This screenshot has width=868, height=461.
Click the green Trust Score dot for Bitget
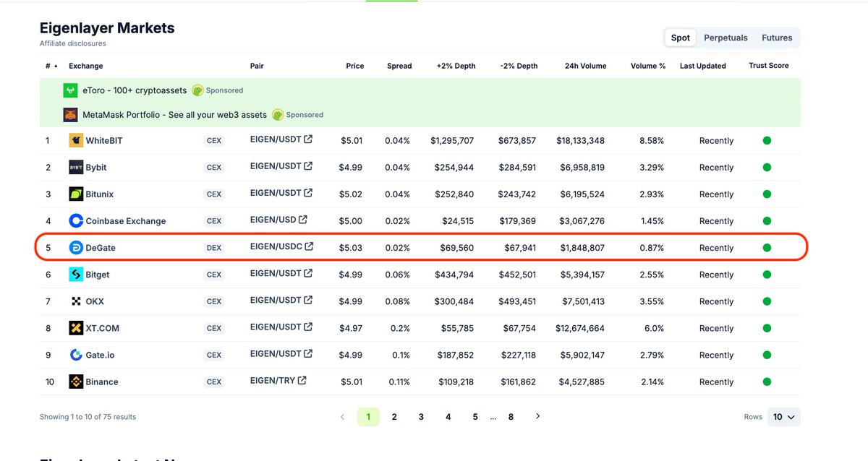pos(767,275)
